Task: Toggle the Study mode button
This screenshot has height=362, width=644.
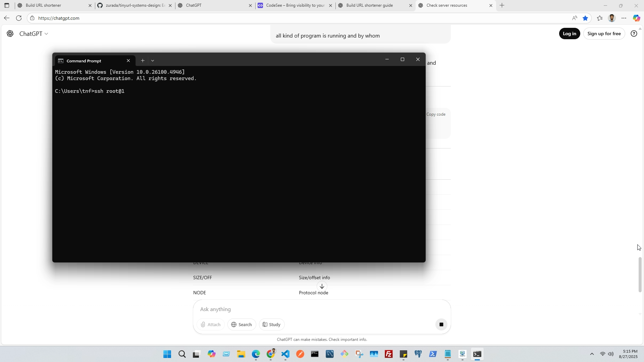Action: (x=271, y=324)
